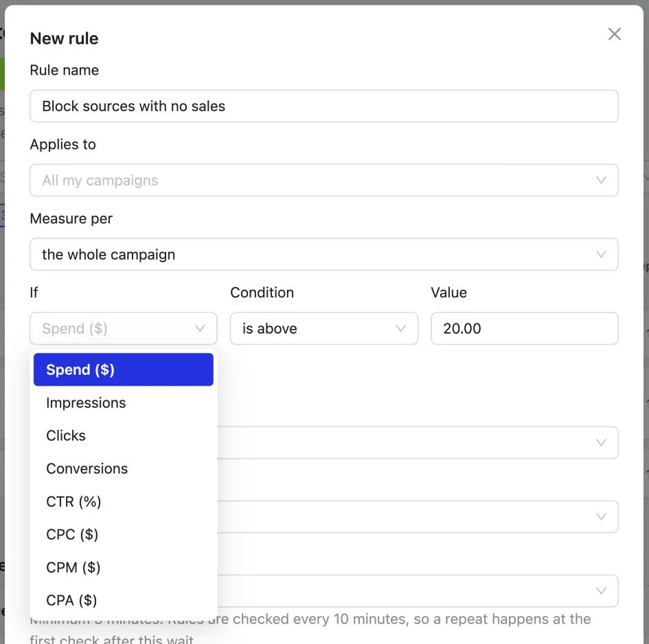Click chevron arrow in Condition field
This screenshot has height=644, width=649.
400,328
